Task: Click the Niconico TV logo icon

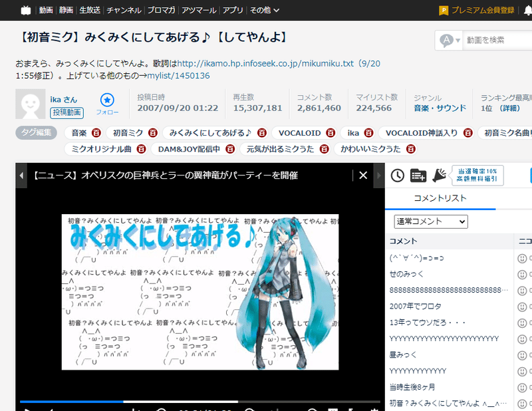Action: tap(26, 10)
